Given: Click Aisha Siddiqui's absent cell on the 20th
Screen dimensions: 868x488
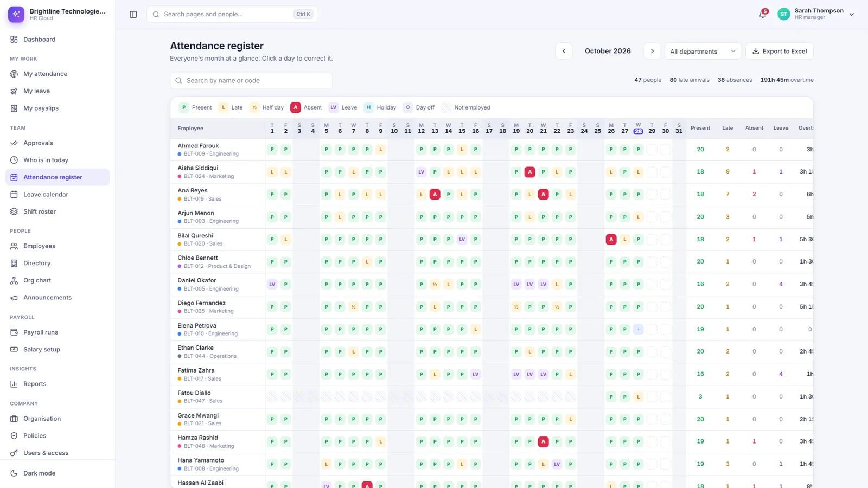Looking at the screenshot, I should tap(530, 172).
